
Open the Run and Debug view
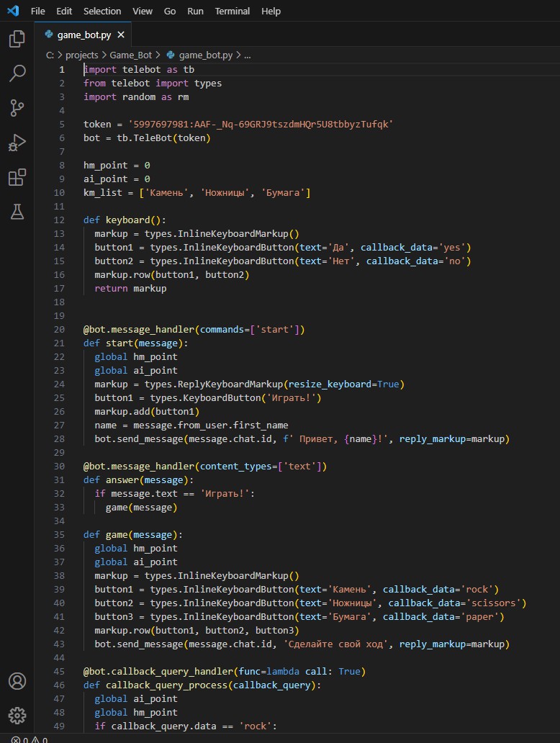[x=17, y=143]
